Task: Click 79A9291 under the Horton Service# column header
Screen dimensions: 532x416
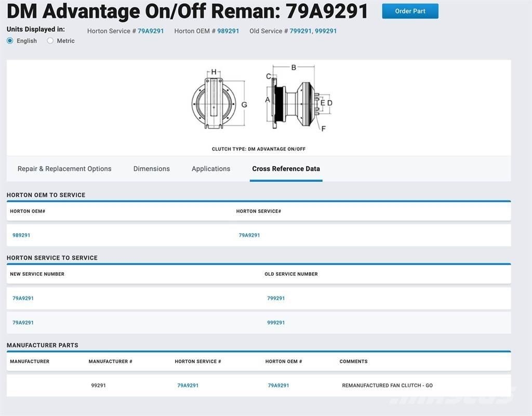Action: pos(249,235)
